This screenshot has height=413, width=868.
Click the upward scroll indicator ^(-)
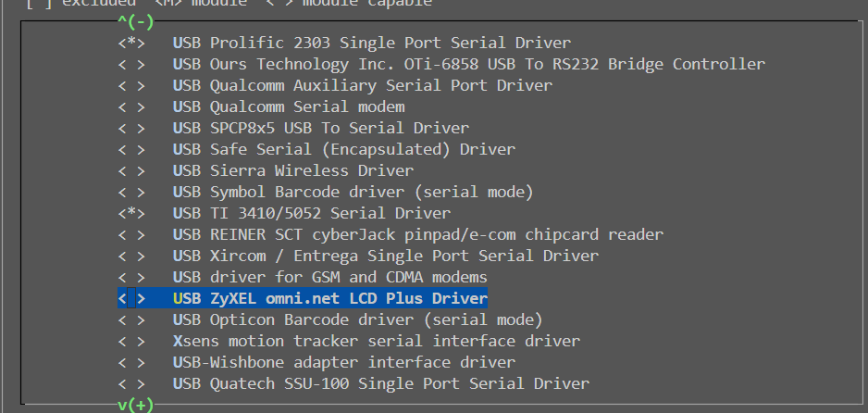[x=136, y=22]
